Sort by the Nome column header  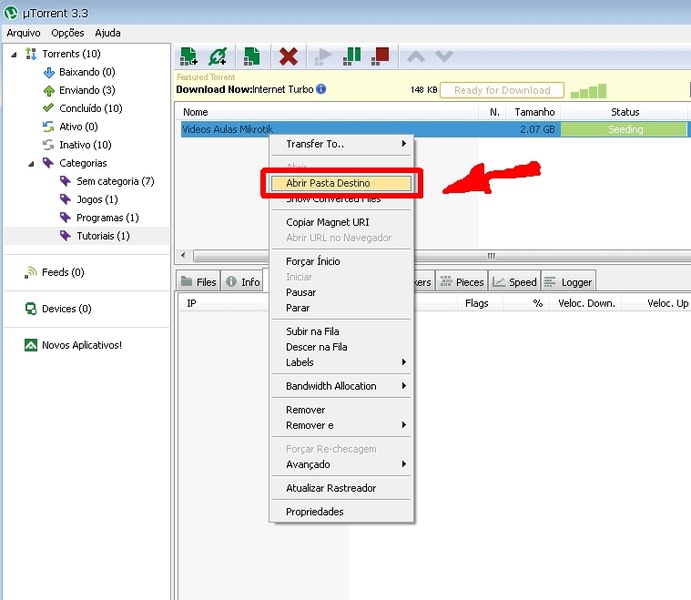(327, 112)
